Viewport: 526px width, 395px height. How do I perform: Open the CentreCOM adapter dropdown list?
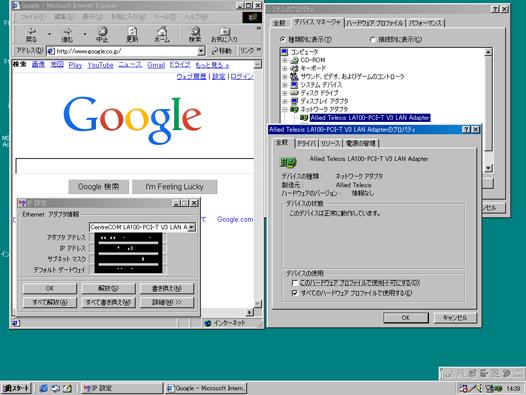[x=191, y=227]
